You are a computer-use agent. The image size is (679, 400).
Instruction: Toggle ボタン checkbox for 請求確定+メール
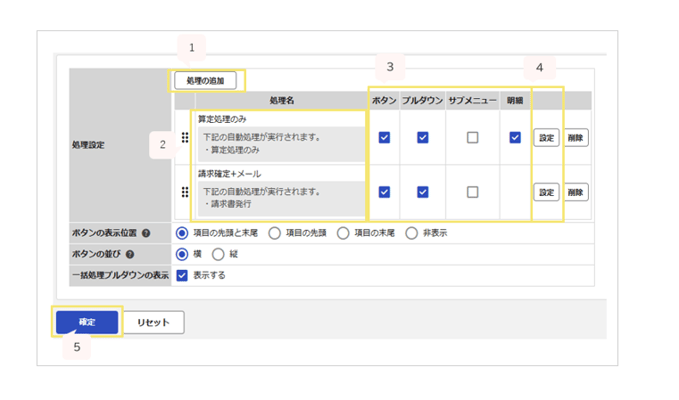coord(384,192)
